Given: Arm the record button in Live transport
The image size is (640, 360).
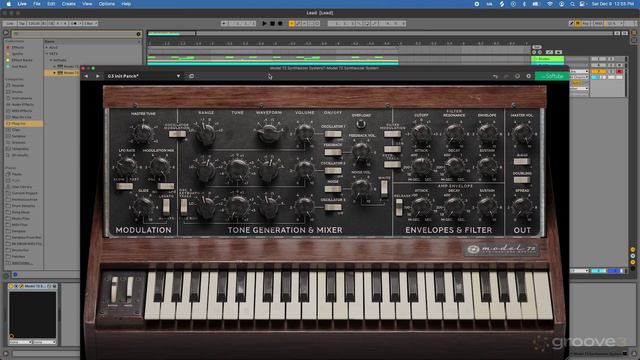Looking at the screenshot, I should pyautogui.click(x=280, y=24).
